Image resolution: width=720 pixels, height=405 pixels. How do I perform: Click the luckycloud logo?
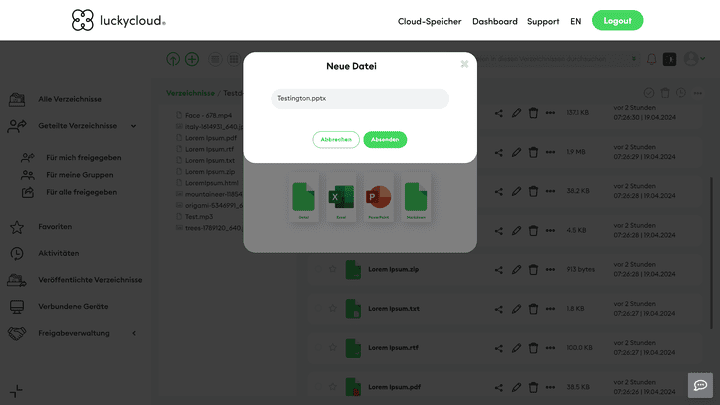(118, 20)
